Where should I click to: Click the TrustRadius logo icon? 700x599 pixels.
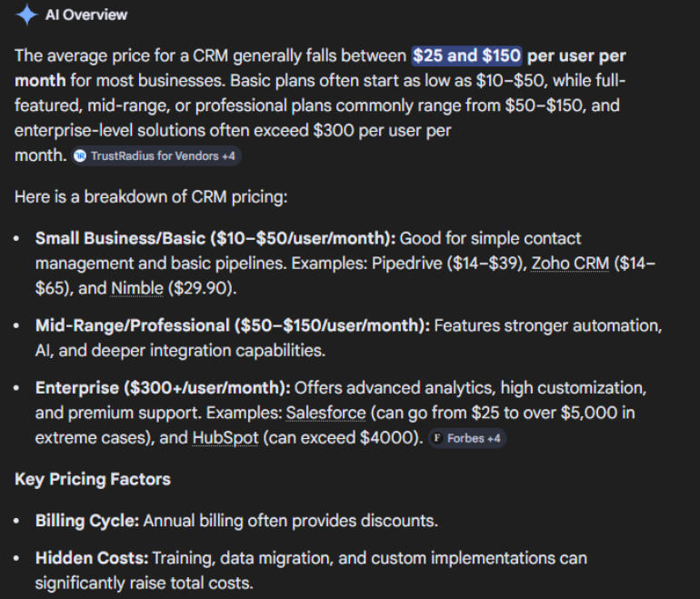pos(80,156)
